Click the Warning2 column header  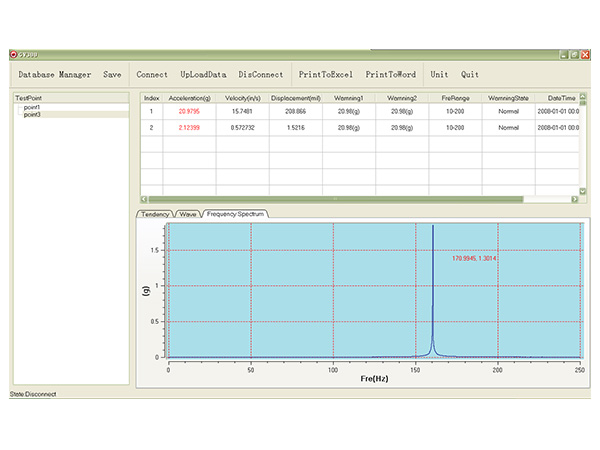coord(402,98)
